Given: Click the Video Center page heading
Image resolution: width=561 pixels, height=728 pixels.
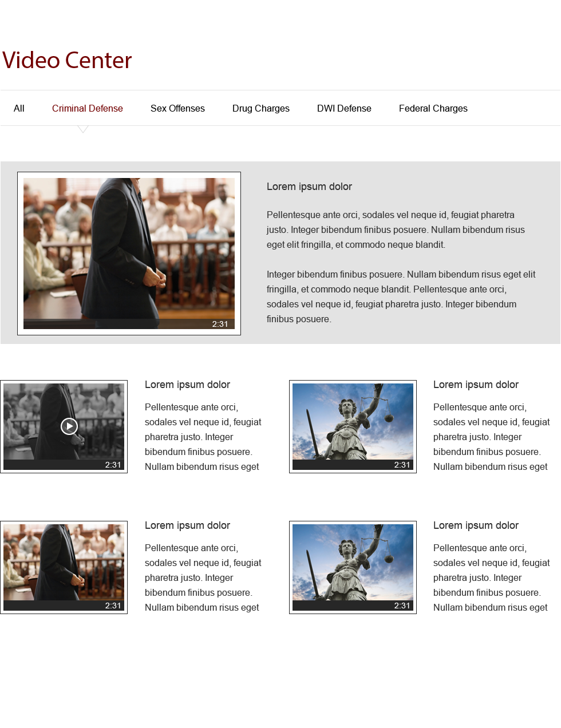Looking at the screenshot, I should tap(67, 61).
